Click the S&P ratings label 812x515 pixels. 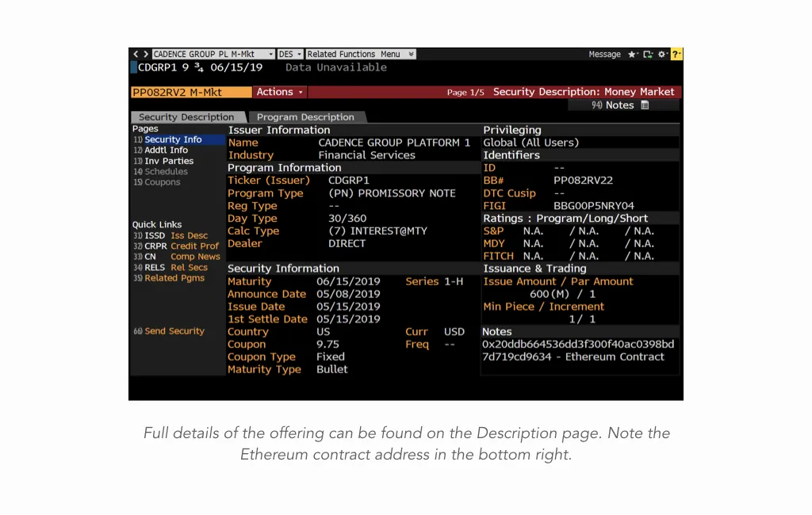coord(493,231)
